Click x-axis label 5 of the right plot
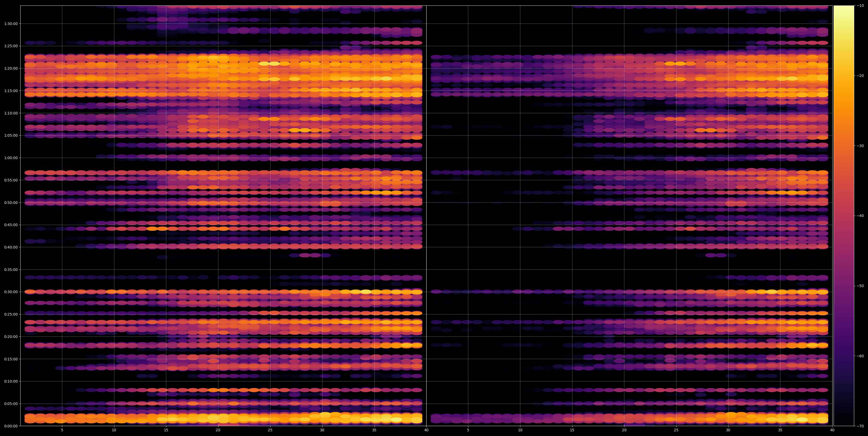 pyautogui.click(x=468, y=430)
